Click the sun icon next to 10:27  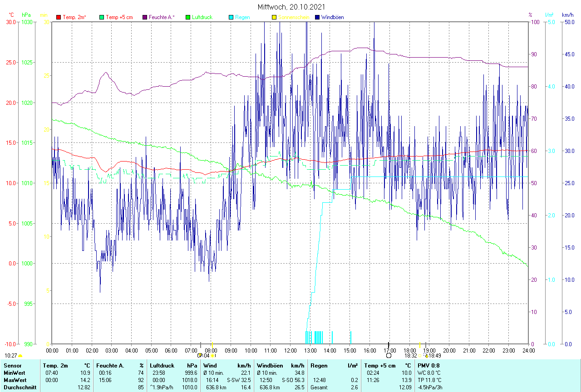click(x=20, y=356)
